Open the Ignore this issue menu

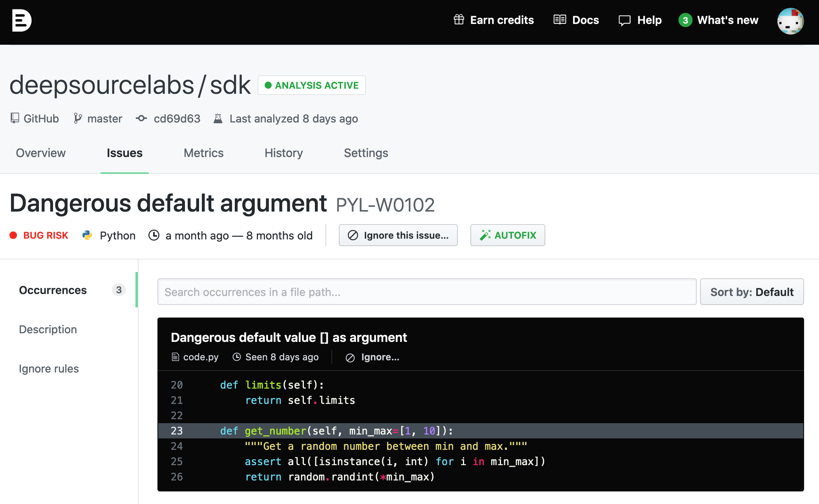[x=398, y=235]
